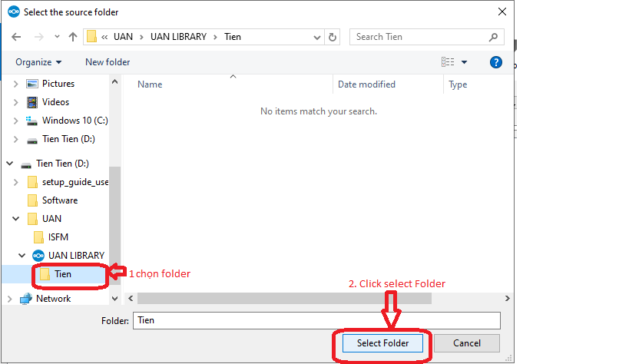Screen dimensions: 629x364
Task: Sort by the Type column
Action: pos(458,84)
